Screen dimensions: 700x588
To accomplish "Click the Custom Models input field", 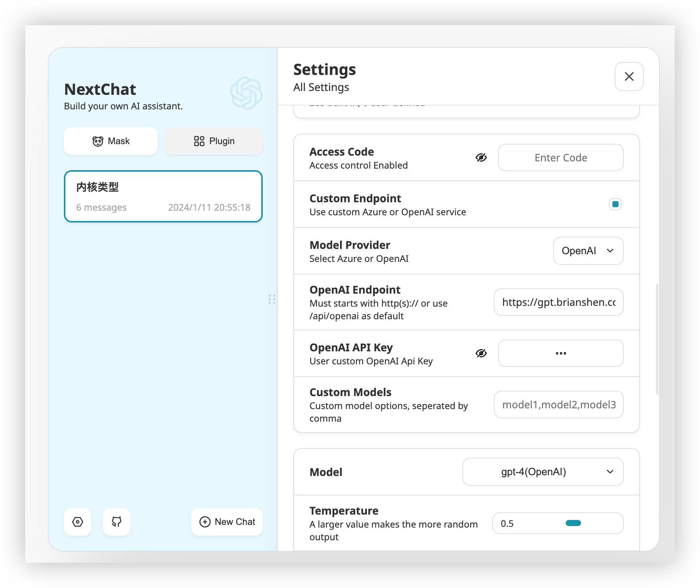I will tap(558, 404).
